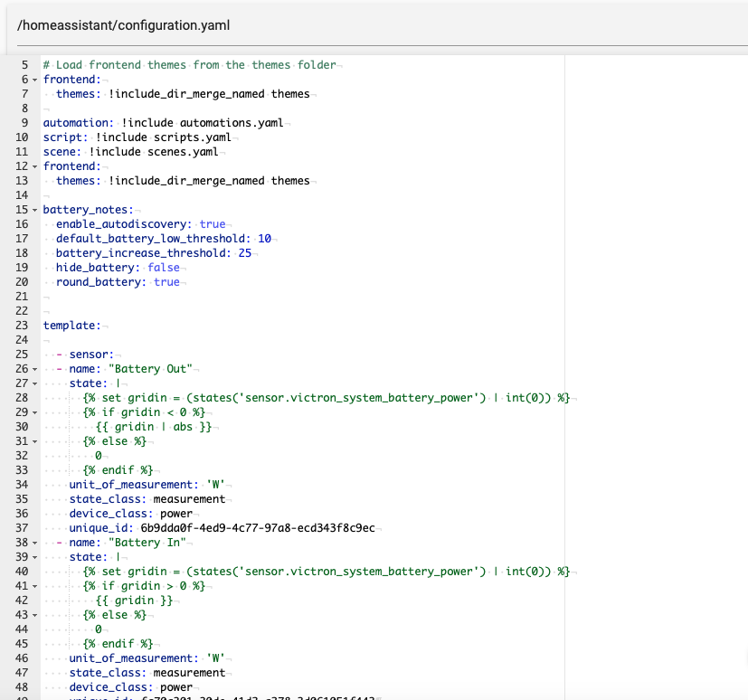Collapse the state block fold at line 27
The height and width of the screenshot is (700, 748).
[35, 383]
